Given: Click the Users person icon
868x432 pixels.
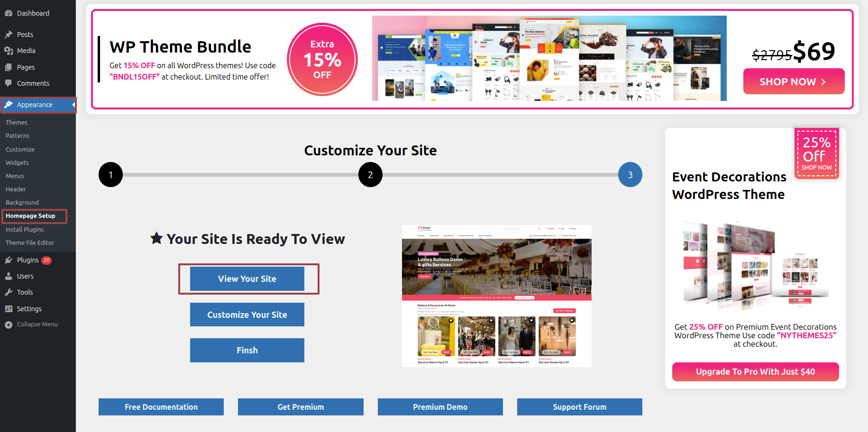Looking at the screenshot, I should (9, 276).
